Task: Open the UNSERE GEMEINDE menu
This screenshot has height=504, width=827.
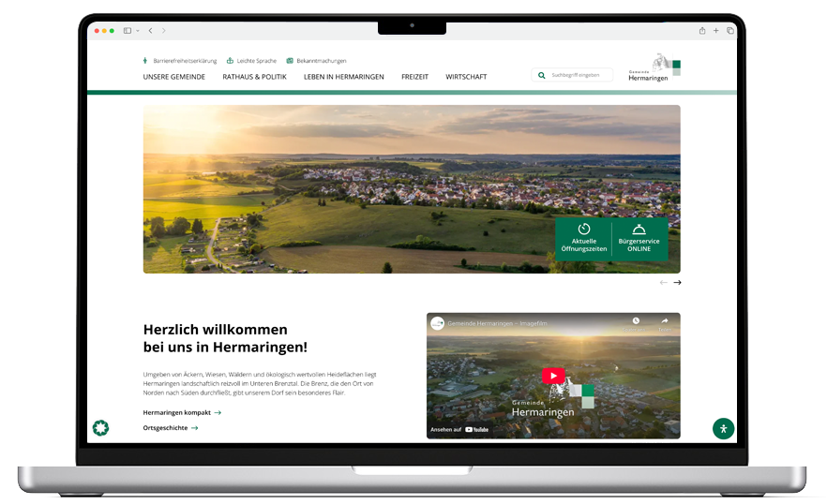Action: click(174, 77)
